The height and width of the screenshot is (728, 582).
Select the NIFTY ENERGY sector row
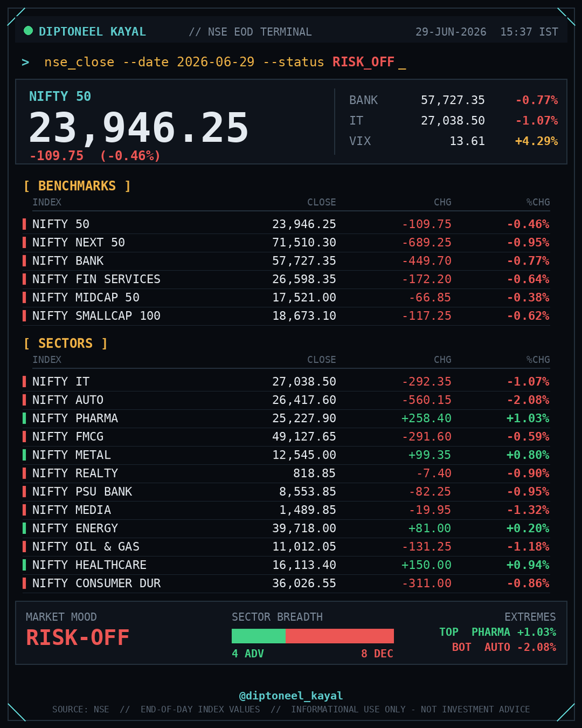[286, 528]
